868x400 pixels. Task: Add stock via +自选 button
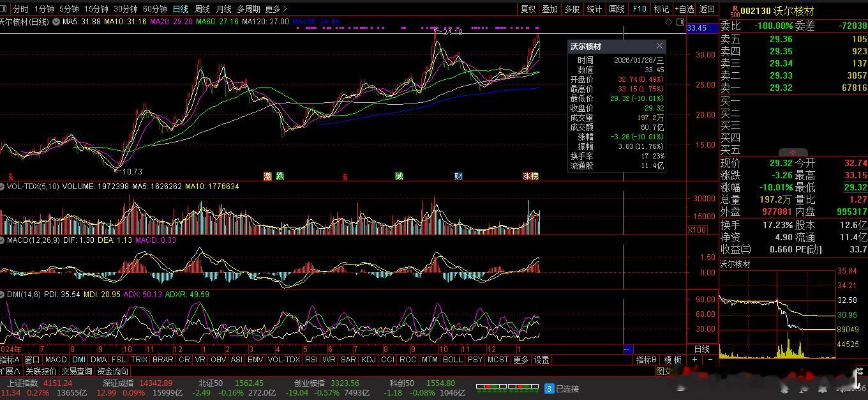(684, 9)
